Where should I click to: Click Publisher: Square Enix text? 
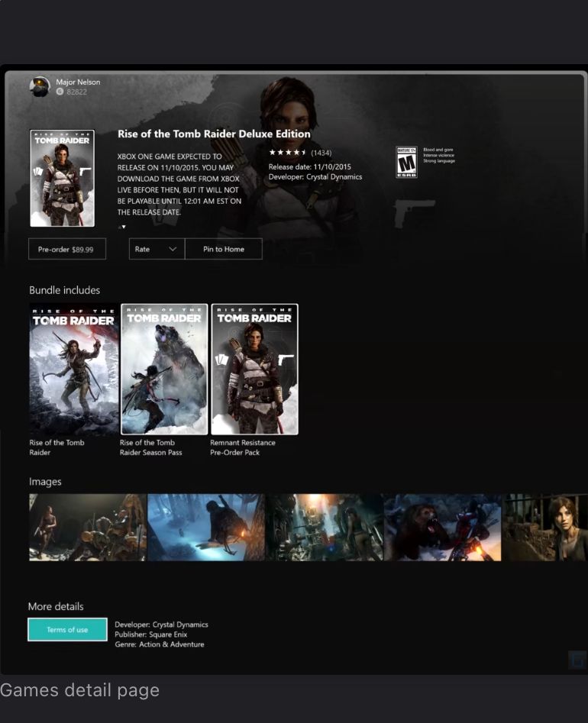pos(150,634)
